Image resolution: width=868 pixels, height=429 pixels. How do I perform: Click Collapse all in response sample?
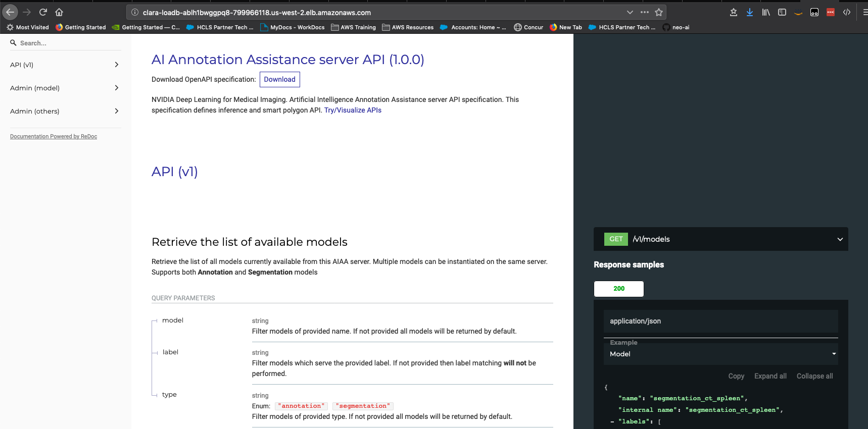(814, 376)
